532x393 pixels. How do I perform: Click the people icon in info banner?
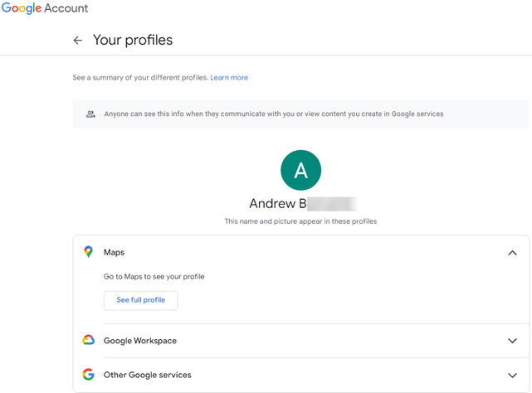(x=90, y=114)
